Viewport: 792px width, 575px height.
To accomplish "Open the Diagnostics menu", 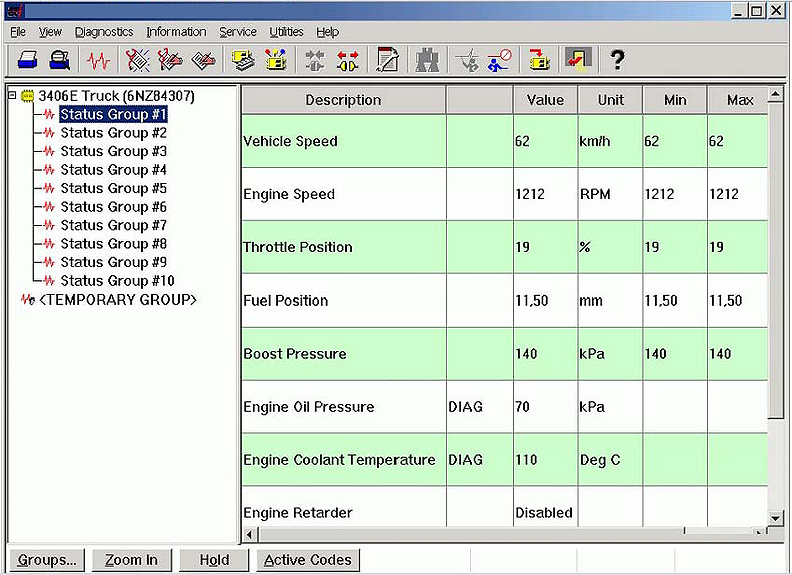I will pos(104,32).
